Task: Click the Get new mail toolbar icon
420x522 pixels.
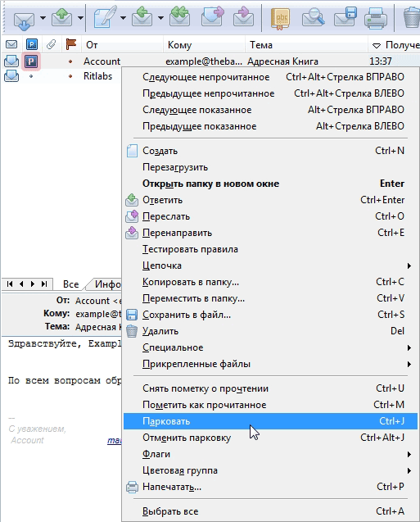Action: tap(24, 19)
